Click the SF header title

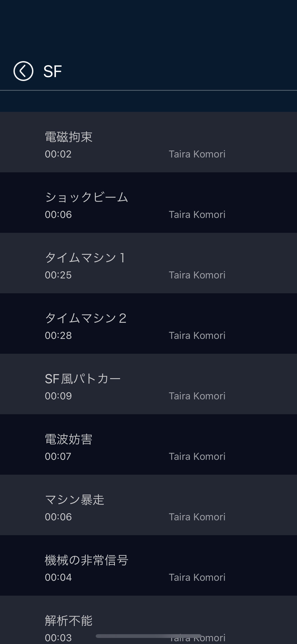[52, 71]
